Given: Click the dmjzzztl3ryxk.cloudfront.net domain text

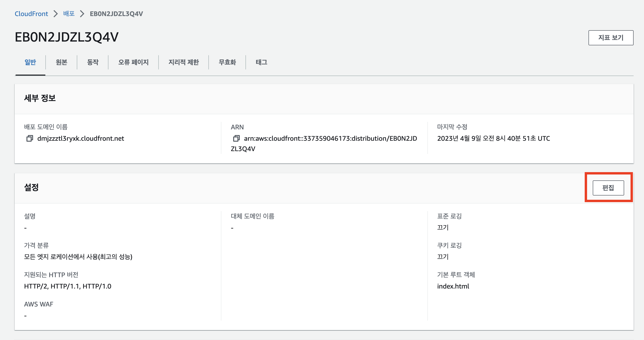Looking at the screenshot, I should tap(81, 138).
